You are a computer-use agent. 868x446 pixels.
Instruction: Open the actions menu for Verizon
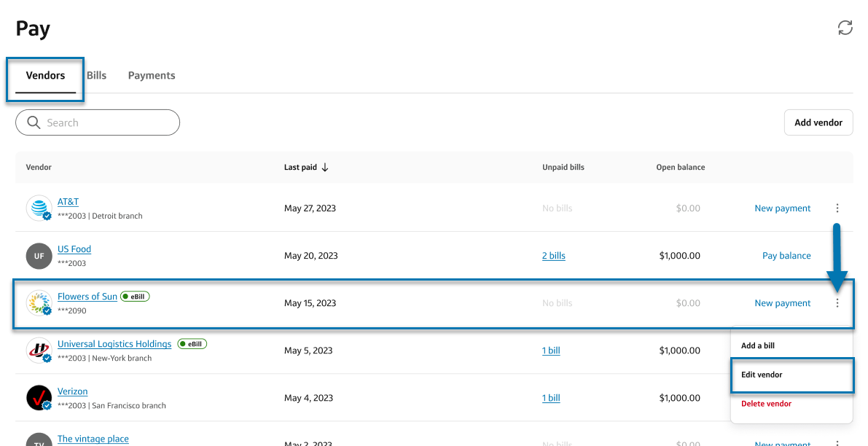point(837,397)
